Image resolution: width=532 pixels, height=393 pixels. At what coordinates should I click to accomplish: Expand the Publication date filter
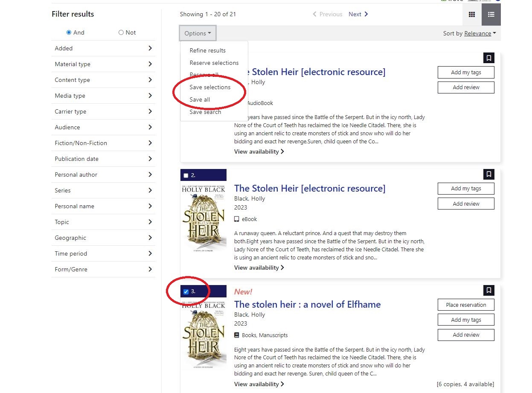(103, 159)
